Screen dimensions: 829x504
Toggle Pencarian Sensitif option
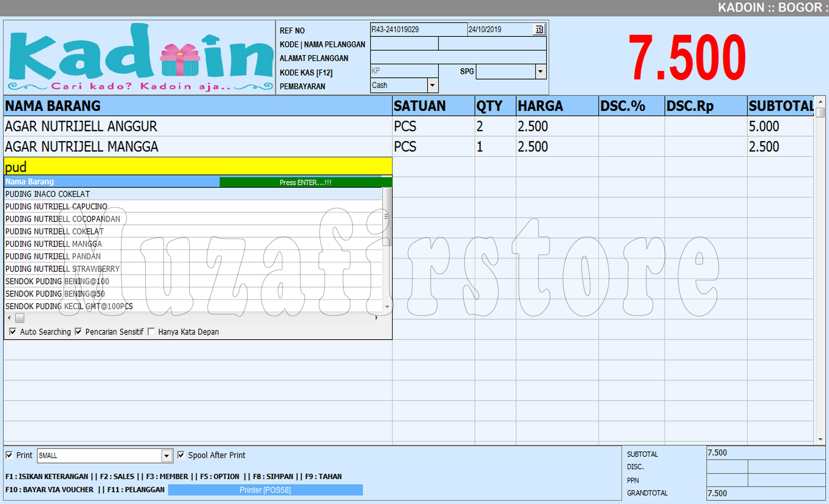pyautogui.click(x=78, y=332)
